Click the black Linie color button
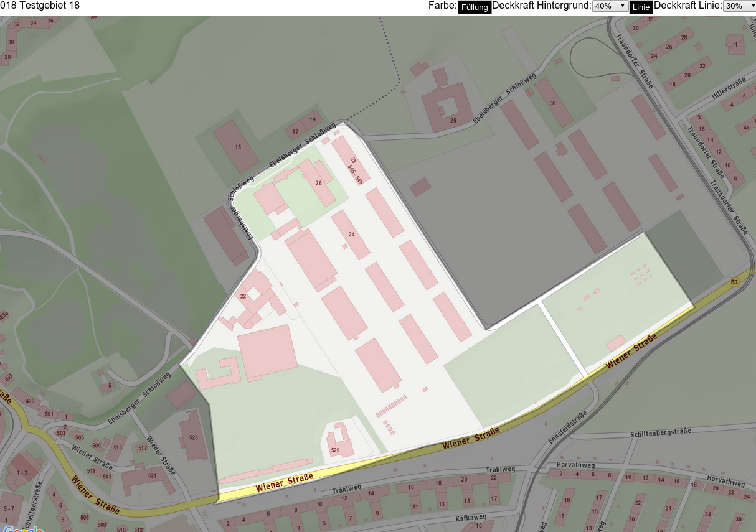The image size is (756, 532). tap(641, 7)
